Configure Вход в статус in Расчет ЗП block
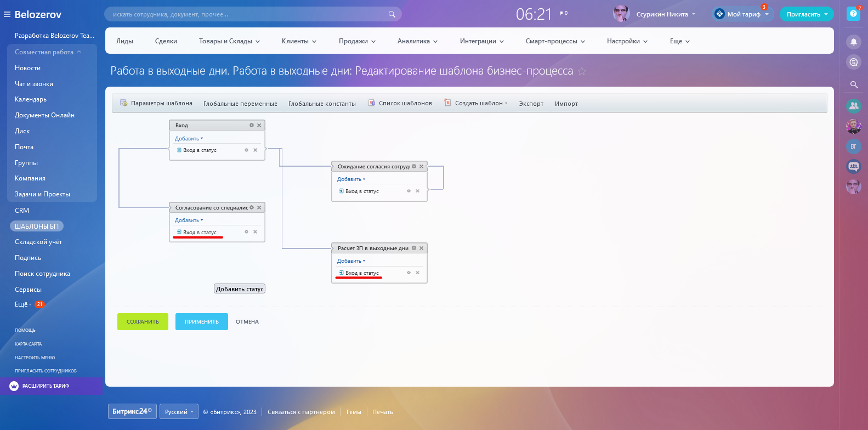 click(409, 273)
